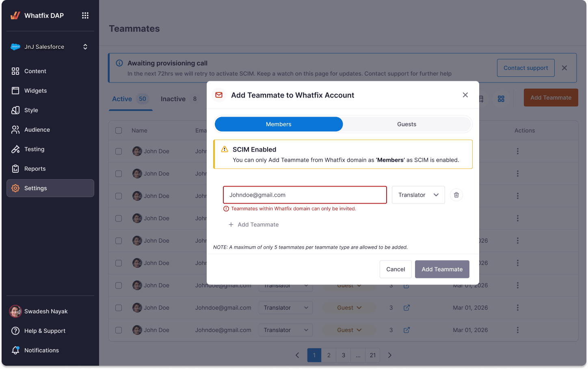Open the Translator role dropdown in dialog
The height and width of the screenshot is (369, 588).
(418, 195)
